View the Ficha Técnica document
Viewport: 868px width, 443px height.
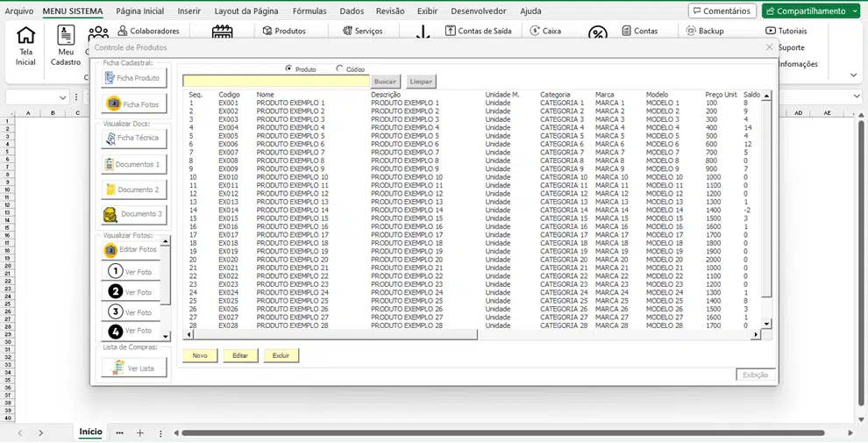click(x=133, y=139)
